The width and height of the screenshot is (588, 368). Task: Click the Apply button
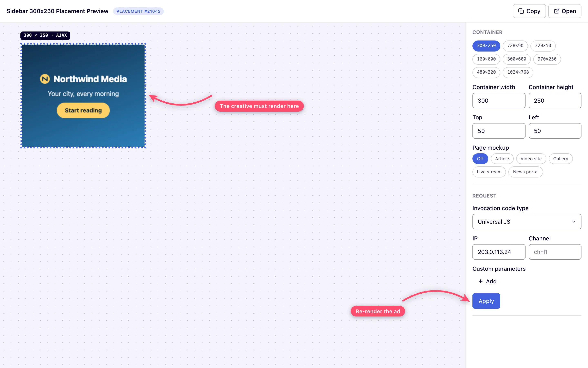pyautogui.click(x=486, y=301)
